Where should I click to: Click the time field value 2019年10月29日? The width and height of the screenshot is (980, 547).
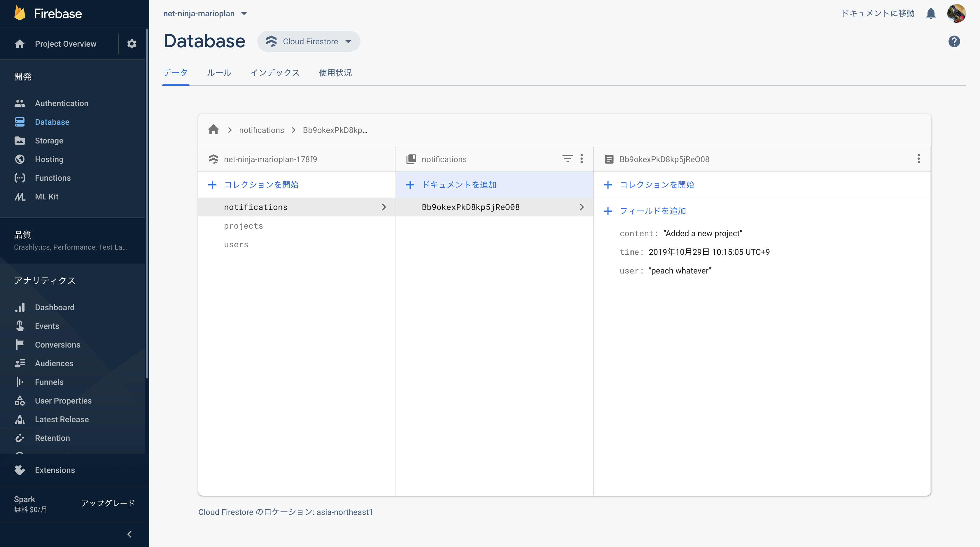click(709, 252)
